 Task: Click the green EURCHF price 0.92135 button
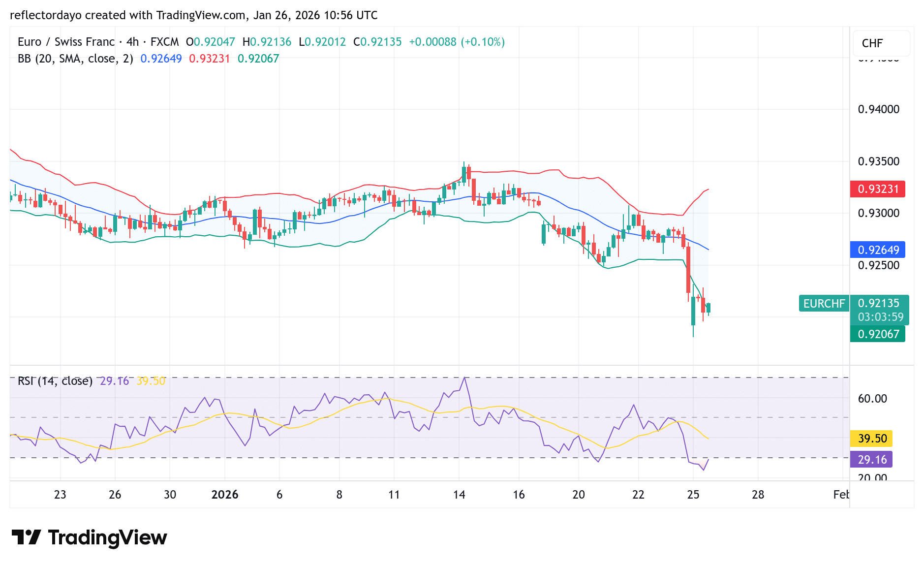[x=878, y=304]
